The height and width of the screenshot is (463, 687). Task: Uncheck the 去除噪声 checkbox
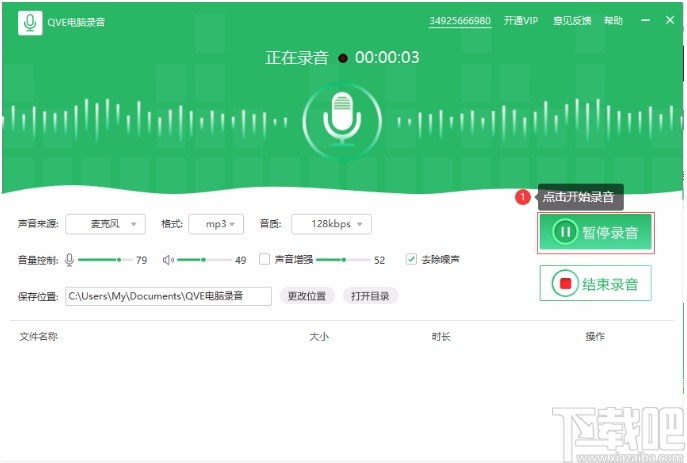coord(411,259)
